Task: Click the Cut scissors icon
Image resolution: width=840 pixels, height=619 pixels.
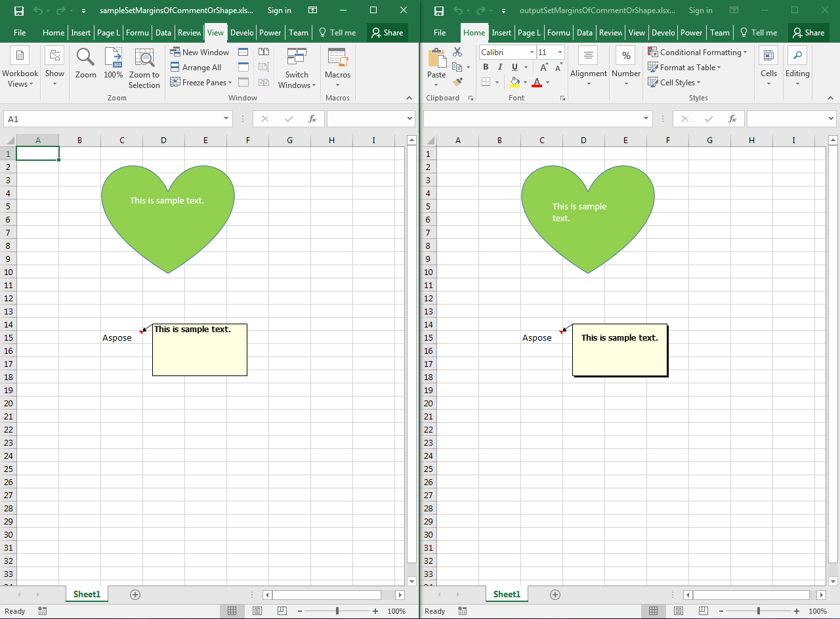Action: [457, 52]
